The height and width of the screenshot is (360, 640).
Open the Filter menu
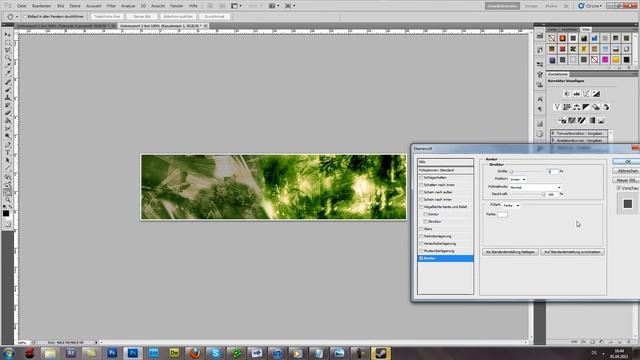(111, 6)
